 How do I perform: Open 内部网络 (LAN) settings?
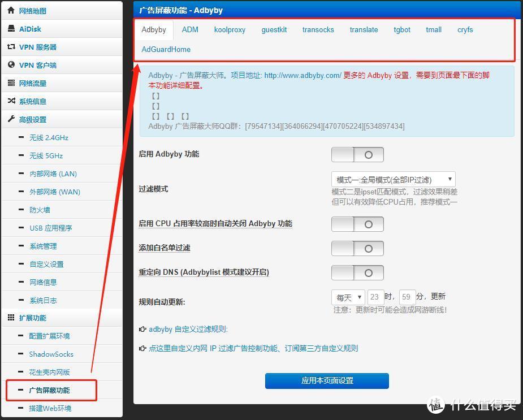click(53, 174)
